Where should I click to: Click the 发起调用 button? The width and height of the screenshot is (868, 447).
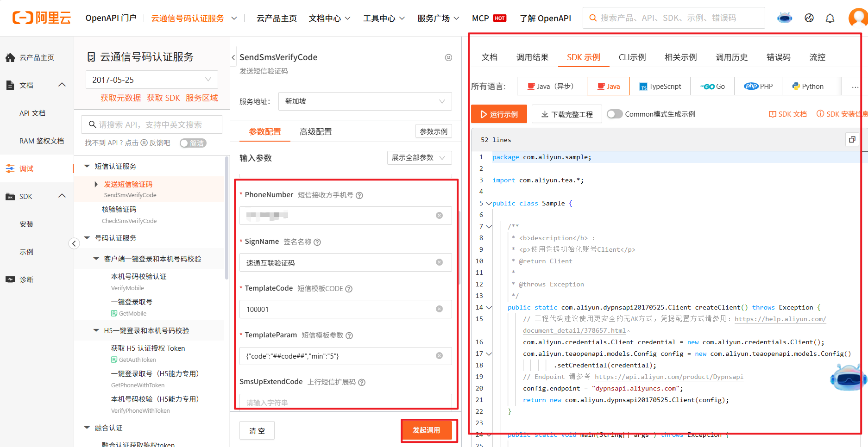(426, 430)
